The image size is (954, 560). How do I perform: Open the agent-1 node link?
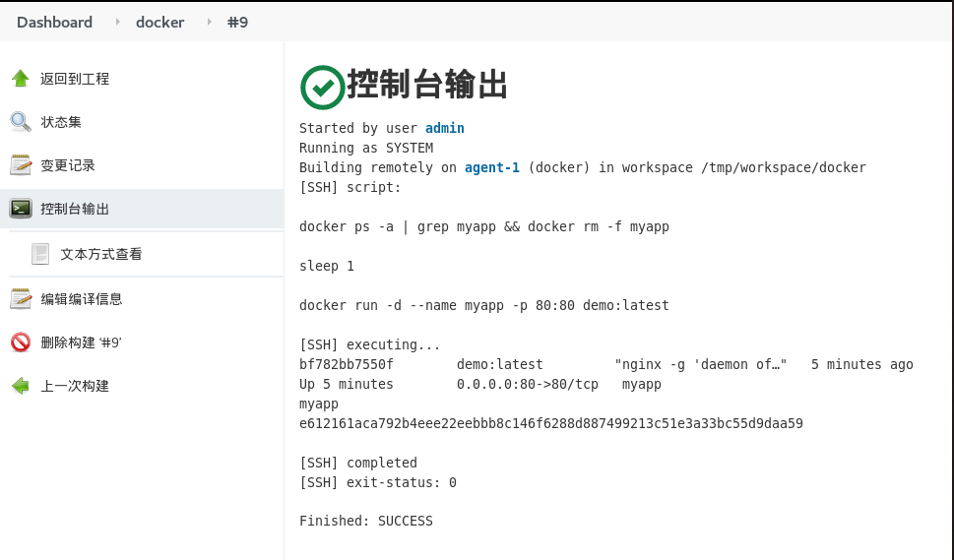point(492,168)
